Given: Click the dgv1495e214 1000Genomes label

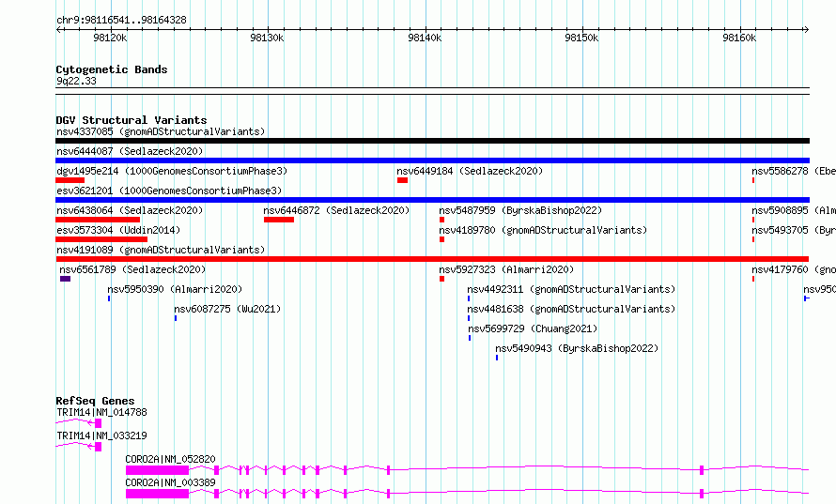Looking at the screenshot, I should (172, 171).
